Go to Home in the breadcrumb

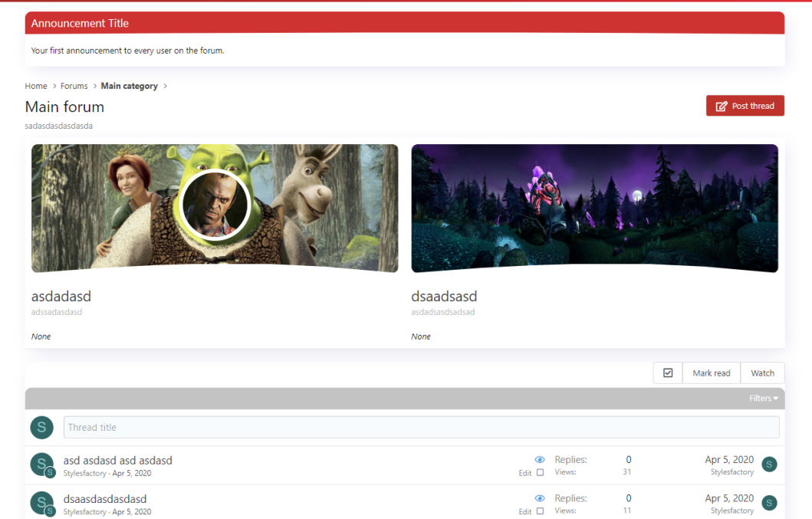[x=36, y=86]
